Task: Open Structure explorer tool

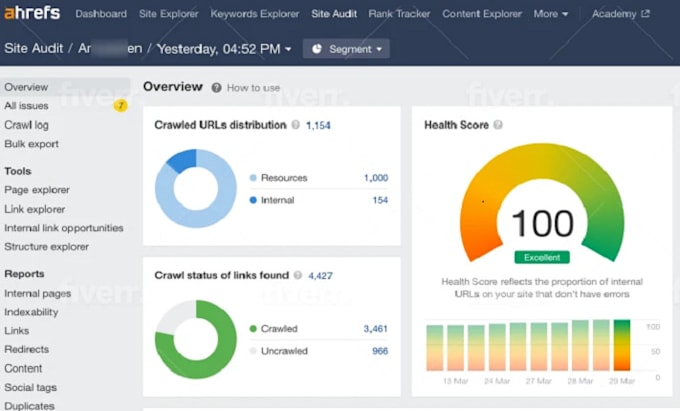Action: tap(46, 247)
